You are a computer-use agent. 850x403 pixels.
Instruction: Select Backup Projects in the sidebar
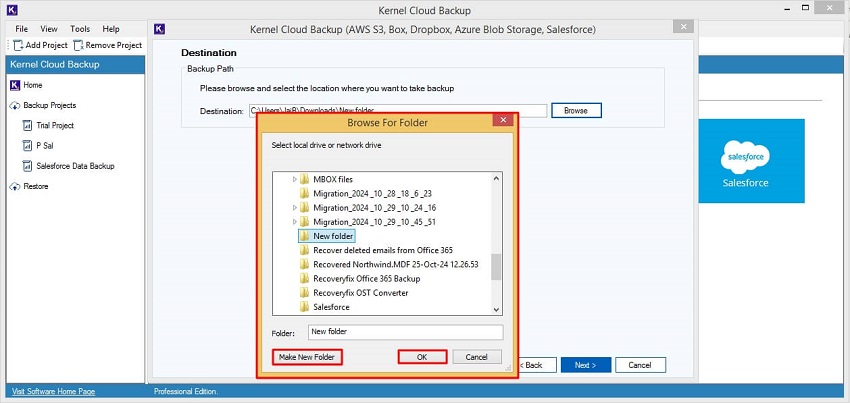(50, 105)
